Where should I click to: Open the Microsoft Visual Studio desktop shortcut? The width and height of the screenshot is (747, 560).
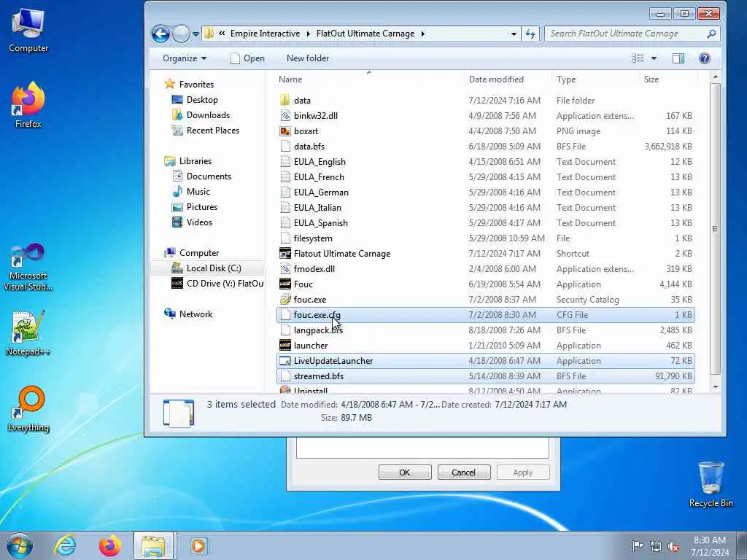(28, 267)
